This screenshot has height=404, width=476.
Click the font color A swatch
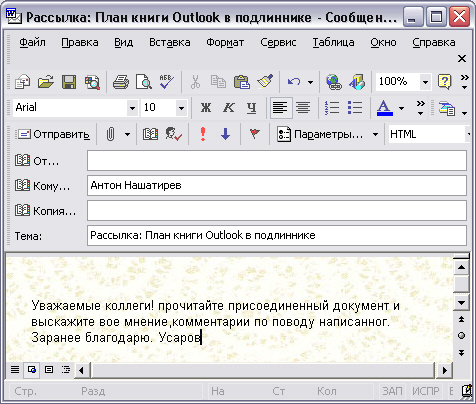385,108
